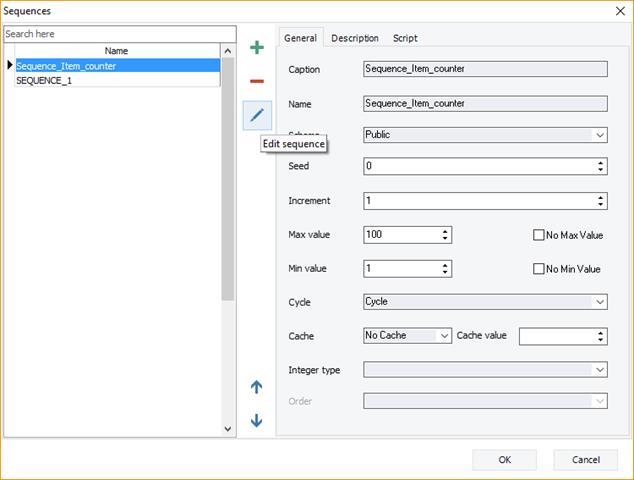This screenshot has width=634, height=480.
Task: Click the Name column header
Action: pos(117,51)
